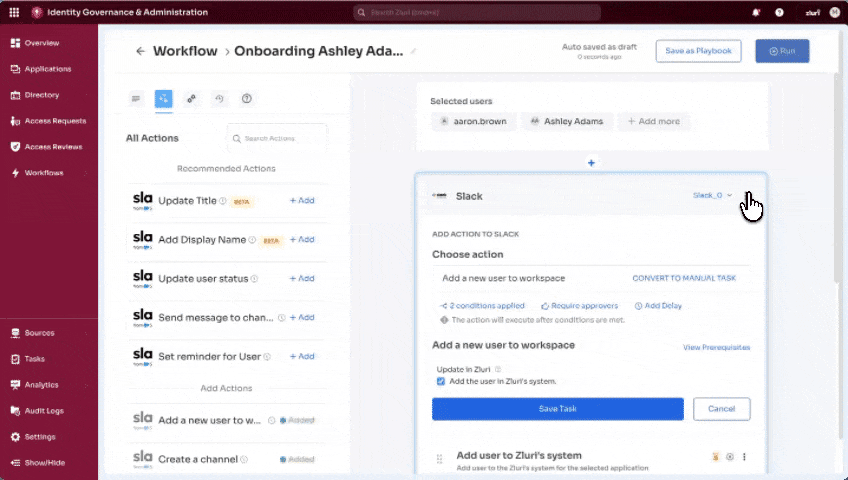Add the Send message to channel action
This screenshot has width=848, height=480.
[302, 317]
